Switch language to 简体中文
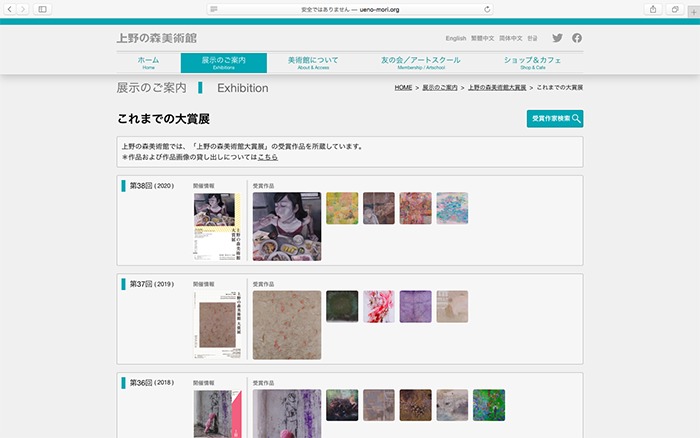Screen dimensions: 700x438 coord(510,38)
